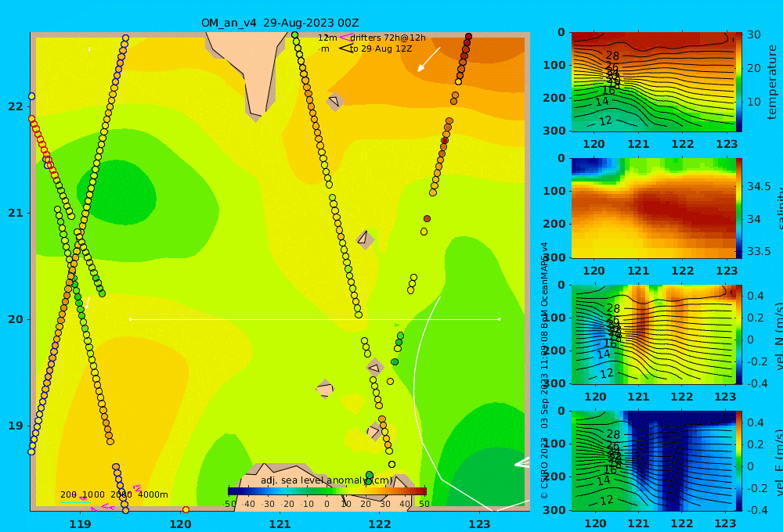
Task: Click the CSIRO copyright and timestamp text
Action: (x=544, y=370)
